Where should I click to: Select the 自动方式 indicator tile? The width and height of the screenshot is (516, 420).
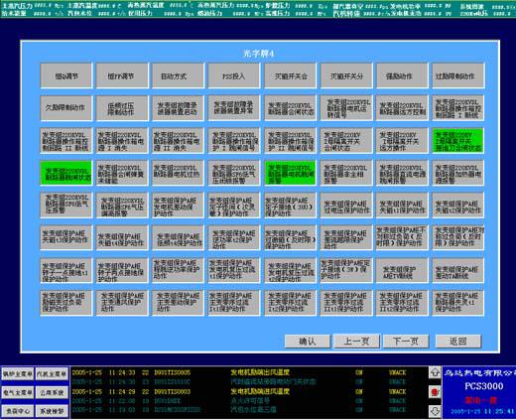(178, 75)
